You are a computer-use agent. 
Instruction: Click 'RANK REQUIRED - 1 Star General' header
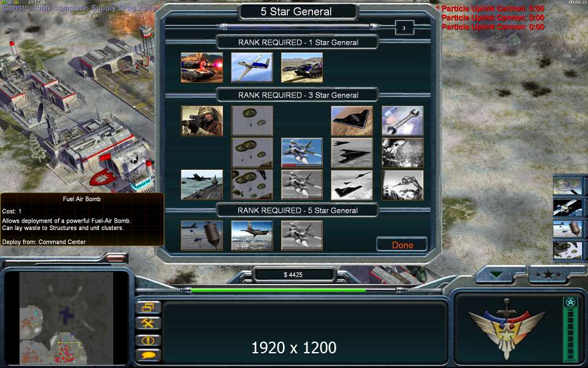[x=298, y=42]
